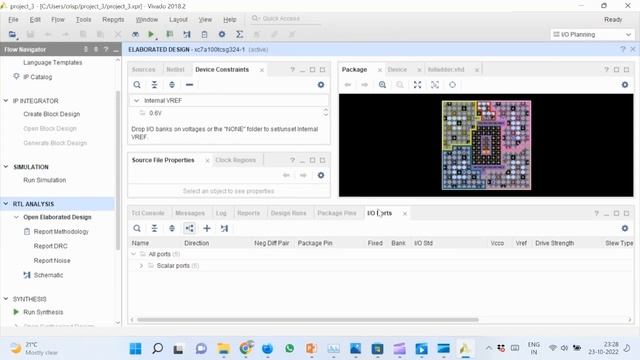Screen dimensions: 640x360
Task: Open Schematic under RTL Analysis
Action: coord(48,275)
